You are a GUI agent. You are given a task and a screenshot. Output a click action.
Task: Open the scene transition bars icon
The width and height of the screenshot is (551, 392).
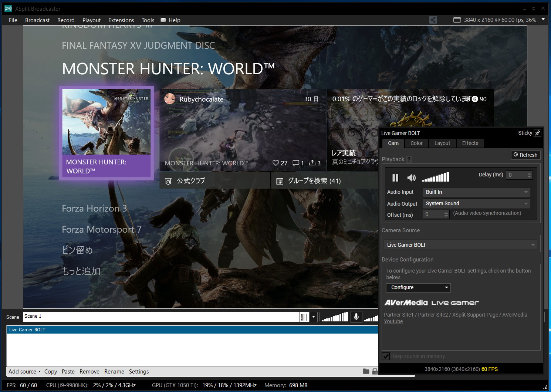(304, 317)
